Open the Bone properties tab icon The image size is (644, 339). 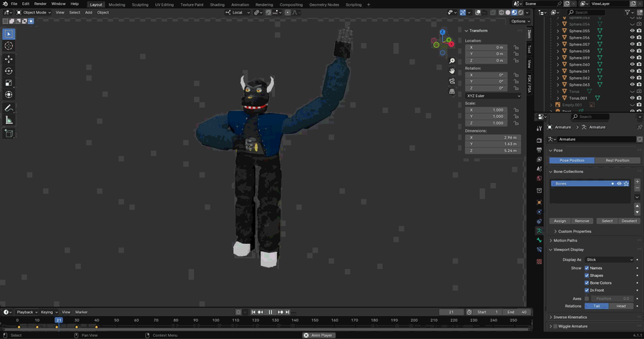(x=539, y=240)
